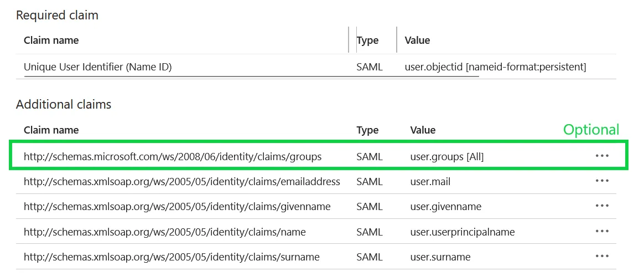Open the claims/emailaddress claim name
This screenshot has width=644, height=276.
click(182, 182)
